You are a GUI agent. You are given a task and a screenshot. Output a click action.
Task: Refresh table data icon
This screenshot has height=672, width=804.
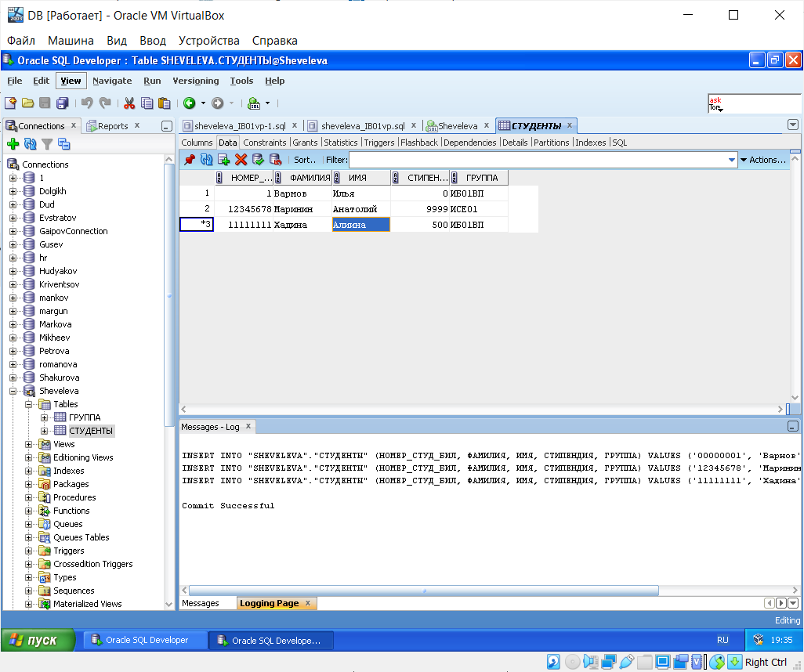pos(207,160)
